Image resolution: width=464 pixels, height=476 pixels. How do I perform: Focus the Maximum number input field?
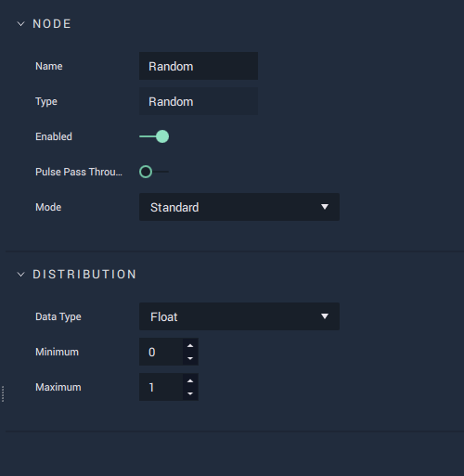161,387
